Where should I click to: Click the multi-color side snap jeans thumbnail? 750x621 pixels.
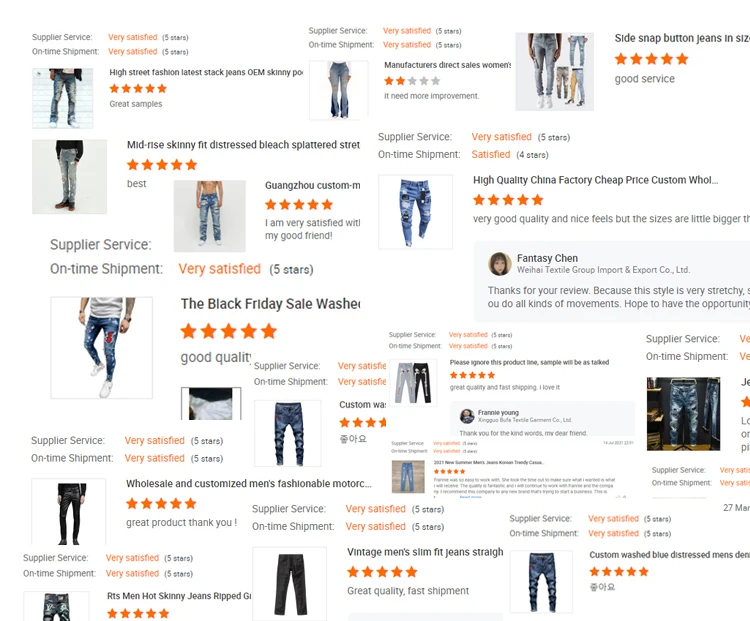point(554,71)
